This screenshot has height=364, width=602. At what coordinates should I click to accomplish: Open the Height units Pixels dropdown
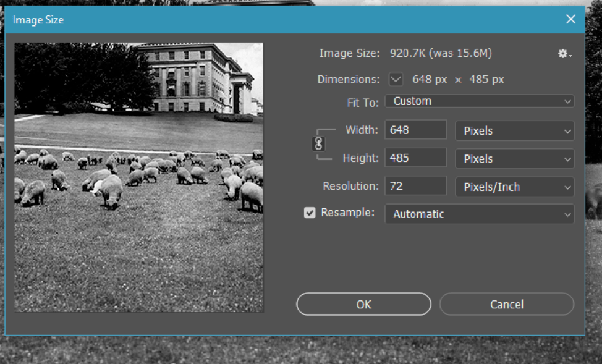point(514,159)
